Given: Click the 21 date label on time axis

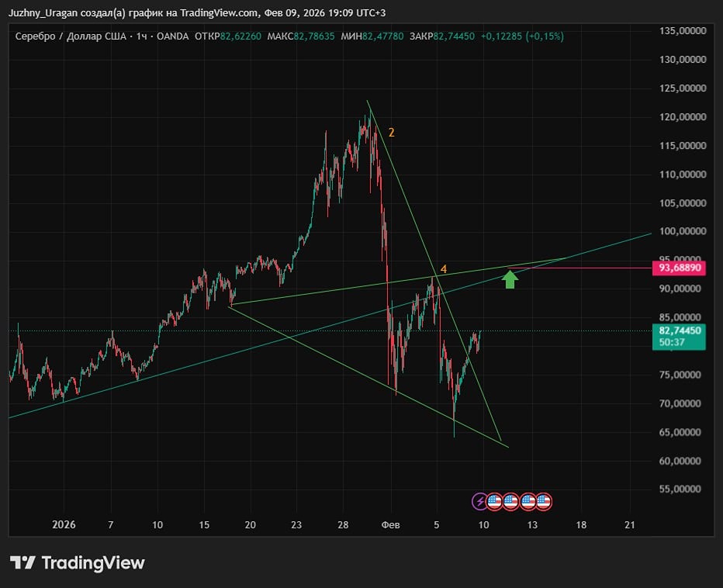Looking at the screenshot, I should point(629,525).
